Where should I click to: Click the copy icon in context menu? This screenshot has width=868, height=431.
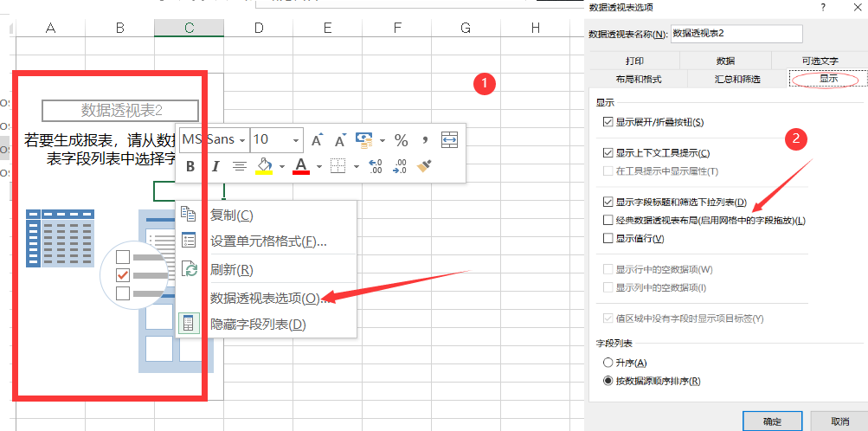point(189,215)
